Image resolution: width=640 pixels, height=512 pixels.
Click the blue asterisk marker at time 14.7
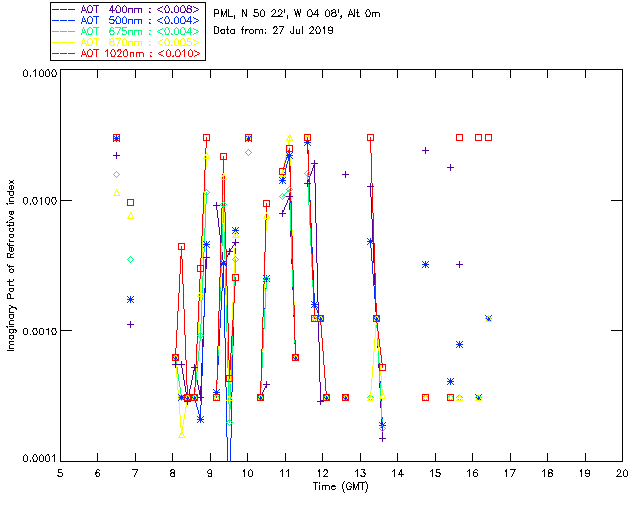[x=425, y=265]
